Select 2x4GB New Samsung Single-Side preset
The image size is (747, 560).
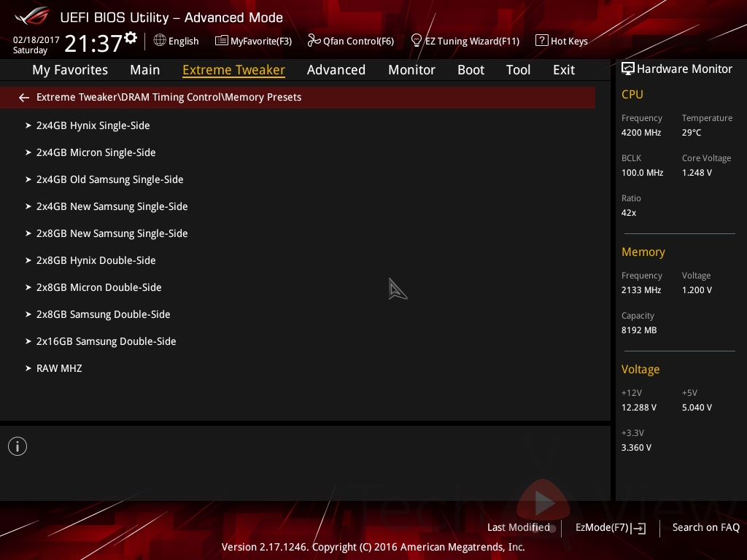coord(112,206)
